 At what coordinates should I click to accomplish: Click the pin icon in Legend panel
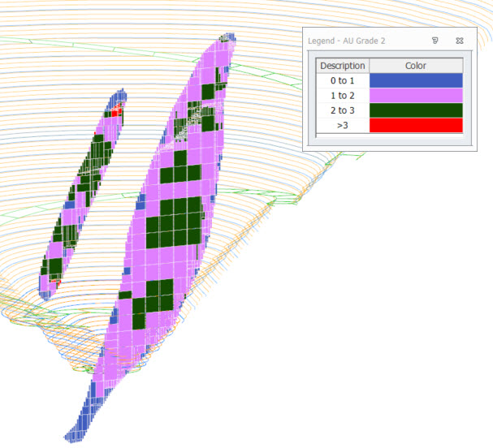pyautogui.click(x=436, y=41)
